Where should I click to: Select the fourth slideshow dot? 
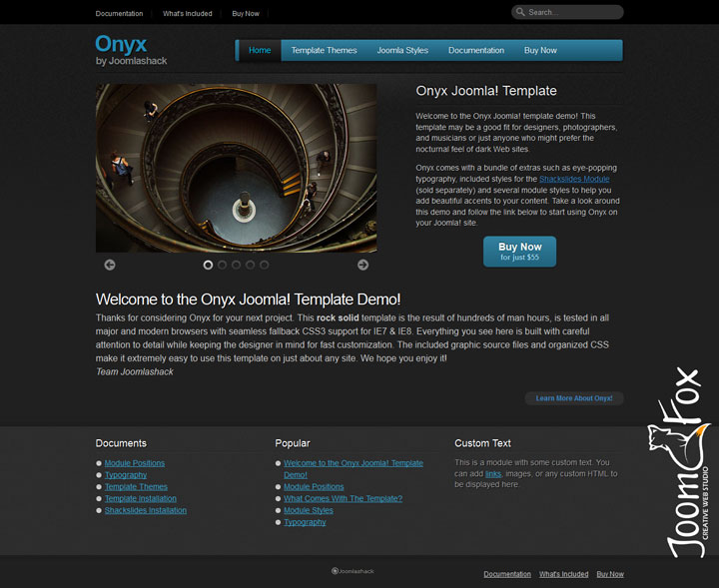click(x=250, y=265)
